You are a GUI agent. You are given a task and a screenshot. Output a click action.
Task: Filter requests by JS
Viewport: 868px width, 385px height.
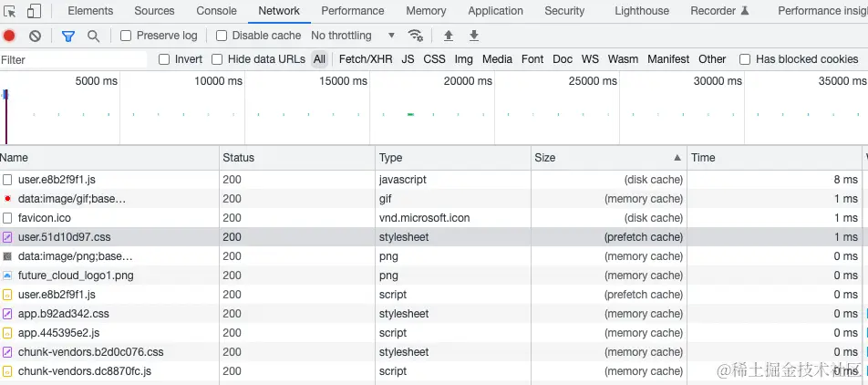(x=408, y=59)
